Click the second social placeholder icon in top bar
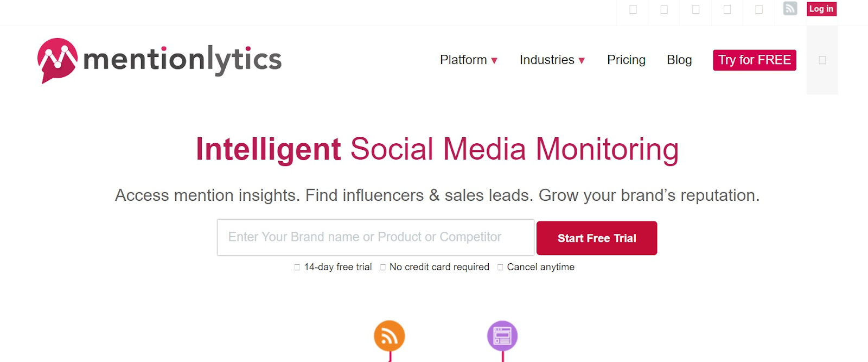The height and width of the screenshot is (362, 868). [x=664, y=9]
